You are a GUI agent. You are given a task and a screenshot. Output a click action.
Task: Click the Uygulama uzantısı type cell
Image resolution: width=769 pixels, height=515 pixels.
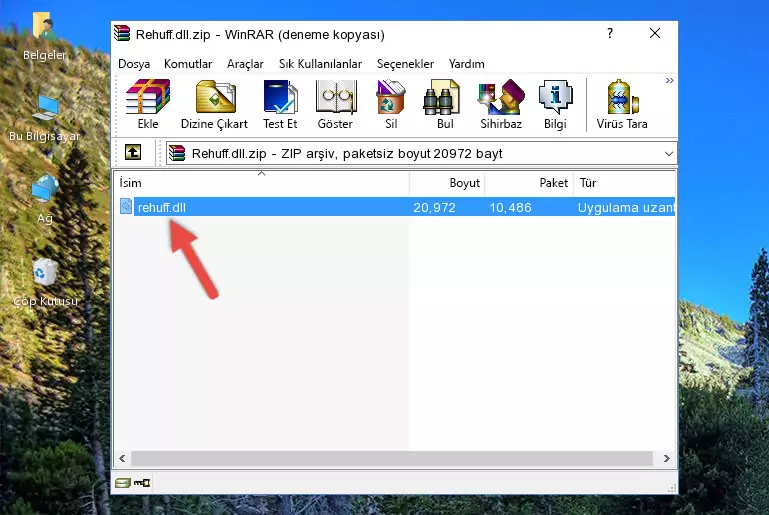626,207
